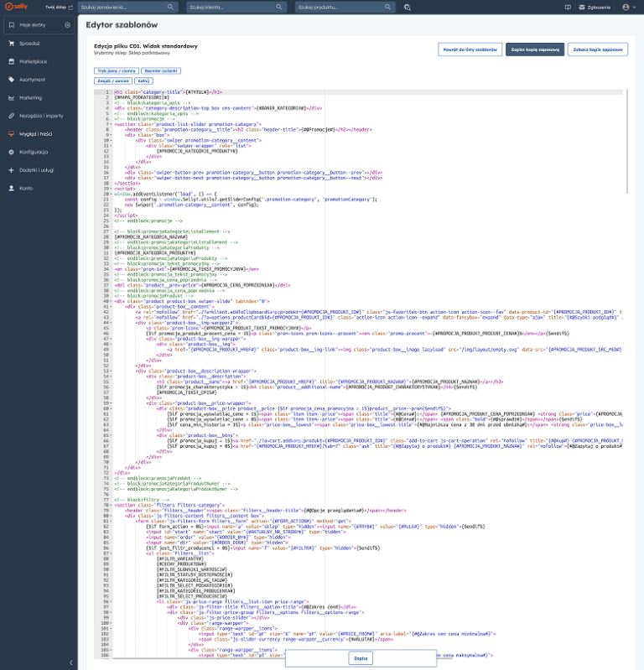The width and height of the screenshot is (644, 670).
Task: Click the link icon for Narzędzia
Action: [x=12, y=116]
